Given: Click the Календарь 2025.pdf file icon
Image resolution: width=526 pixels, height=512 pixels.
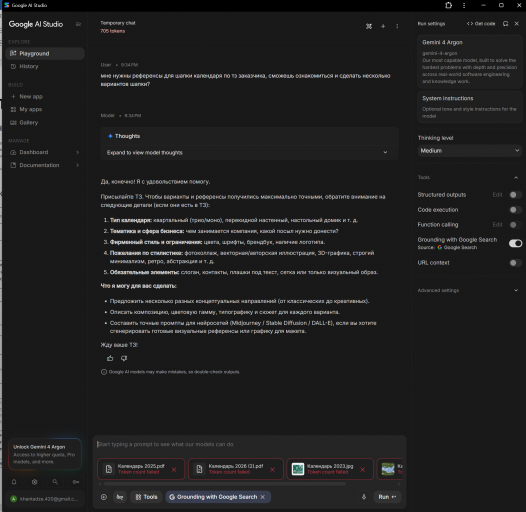Looking at the screenshot, I should (x=109, y=469).
